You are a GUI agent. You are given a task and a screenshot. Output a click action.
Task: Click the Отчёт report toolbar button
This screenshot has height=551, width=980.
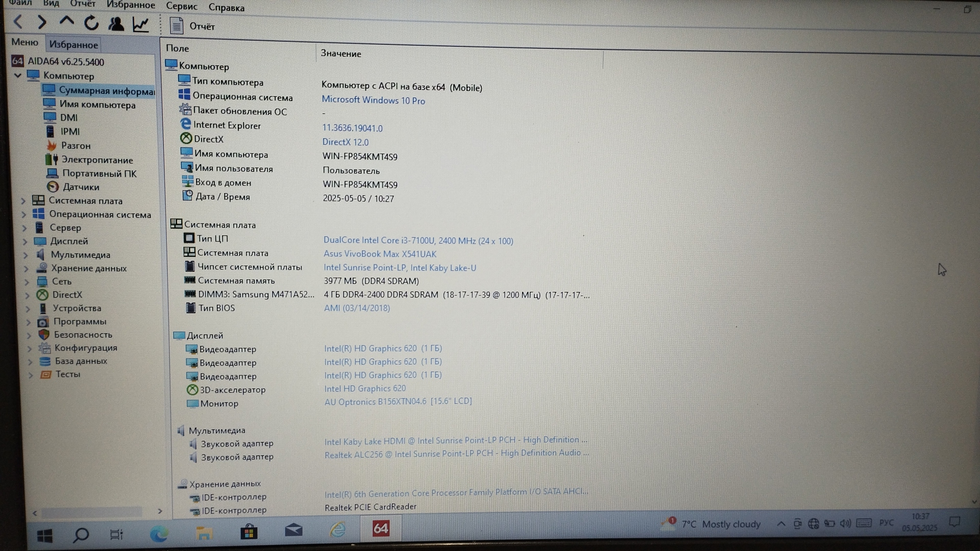192,26
